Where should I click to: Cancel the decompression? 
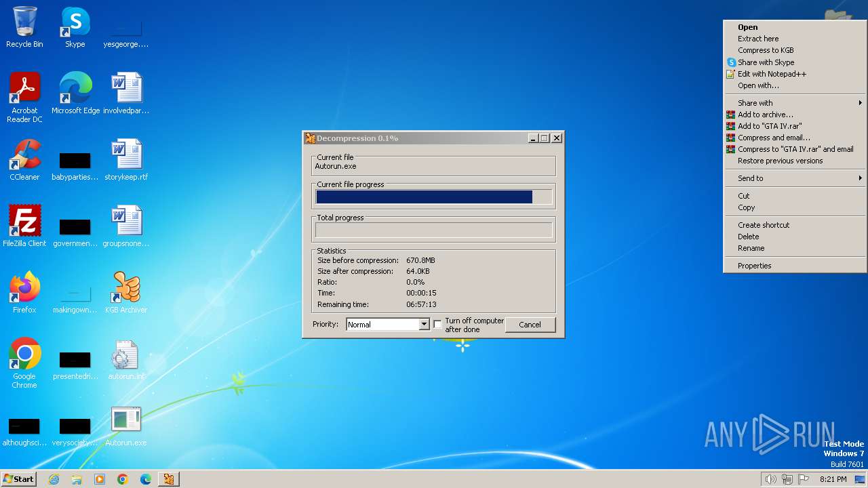pyautogui.click(x=530, y=325)
